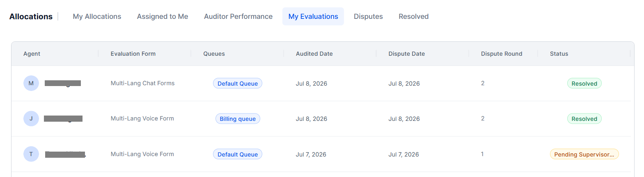Click the Audited Date column header
Viewport: 644px width, 177px height.
(314, 54)
